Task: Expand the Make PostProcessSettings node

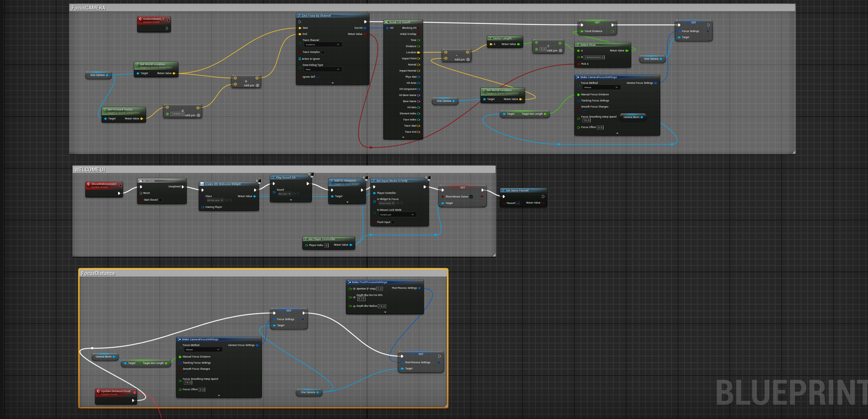Action: (385, 312)
